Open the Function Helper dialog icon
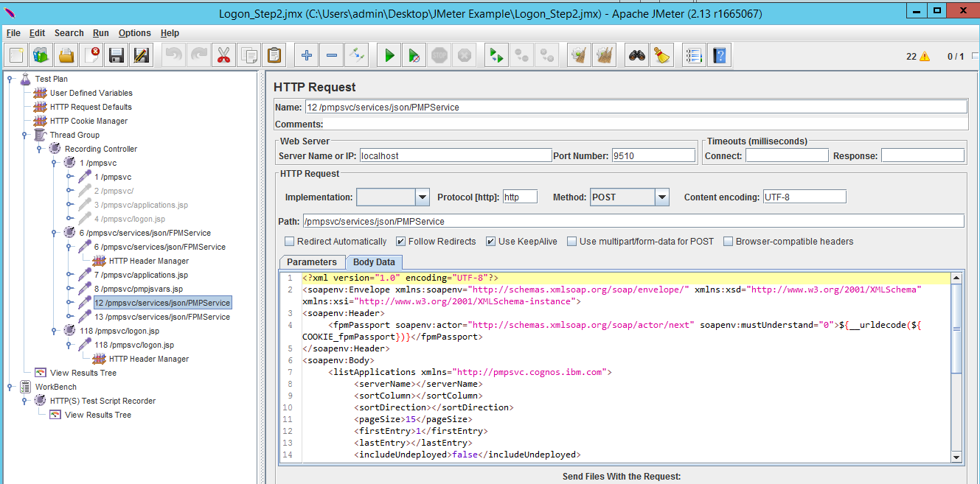The width and height of the screenshot is (980, 484). click(695, 55)
